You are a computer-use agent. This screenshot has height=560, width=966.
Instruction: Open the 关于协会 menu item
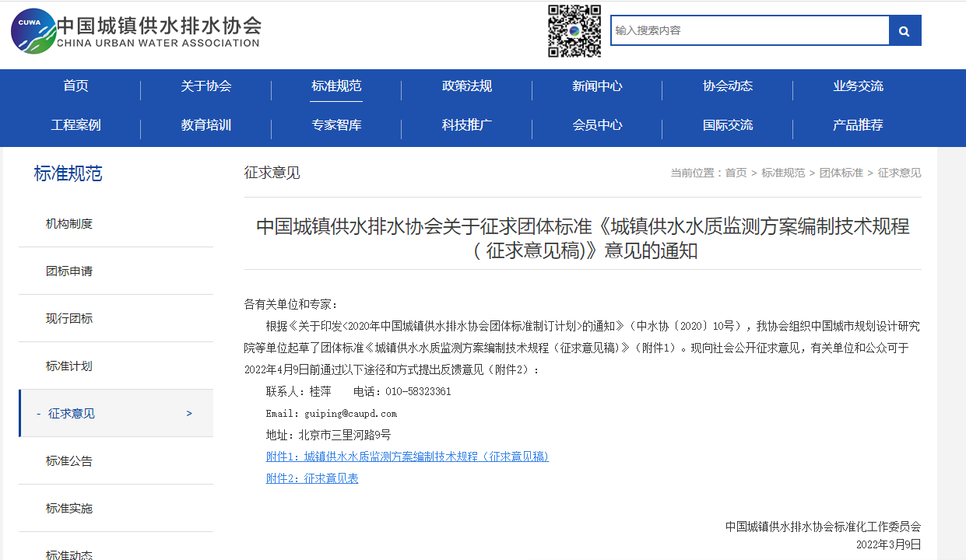[x=206, y=86]
